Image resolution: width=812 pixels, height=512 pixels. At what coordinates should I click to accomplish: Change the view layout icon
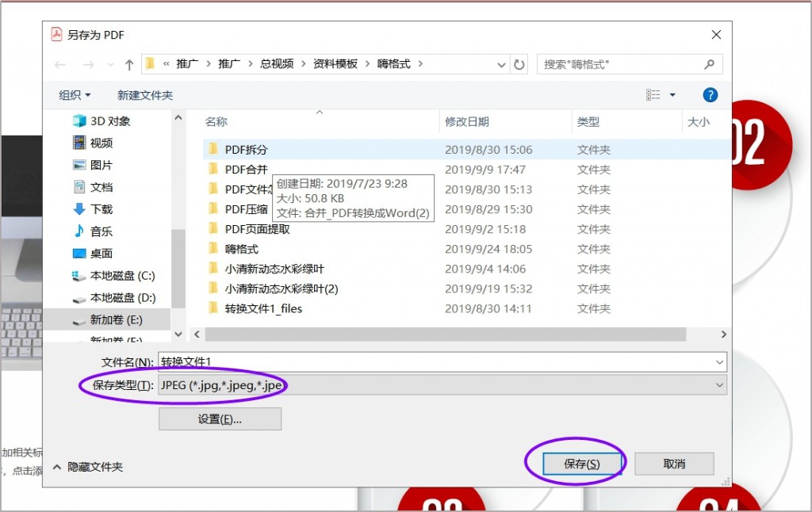click(653, 95)
